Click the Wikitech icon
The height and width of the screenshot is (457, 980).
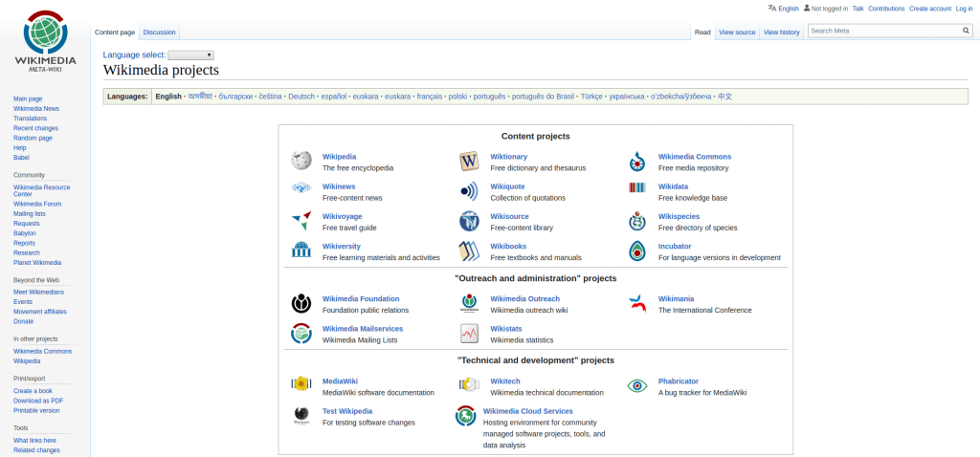[469, 384]
